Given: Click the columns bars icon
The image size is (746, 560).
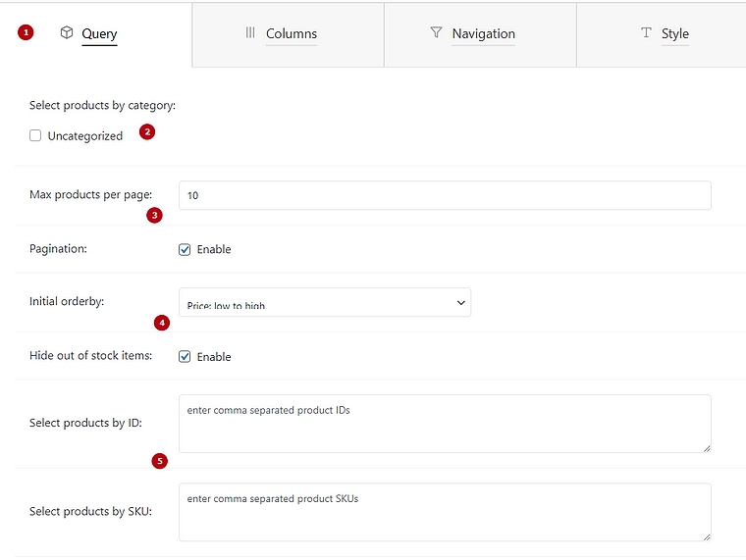Looking at the screenshot, I should click(250, 32).
